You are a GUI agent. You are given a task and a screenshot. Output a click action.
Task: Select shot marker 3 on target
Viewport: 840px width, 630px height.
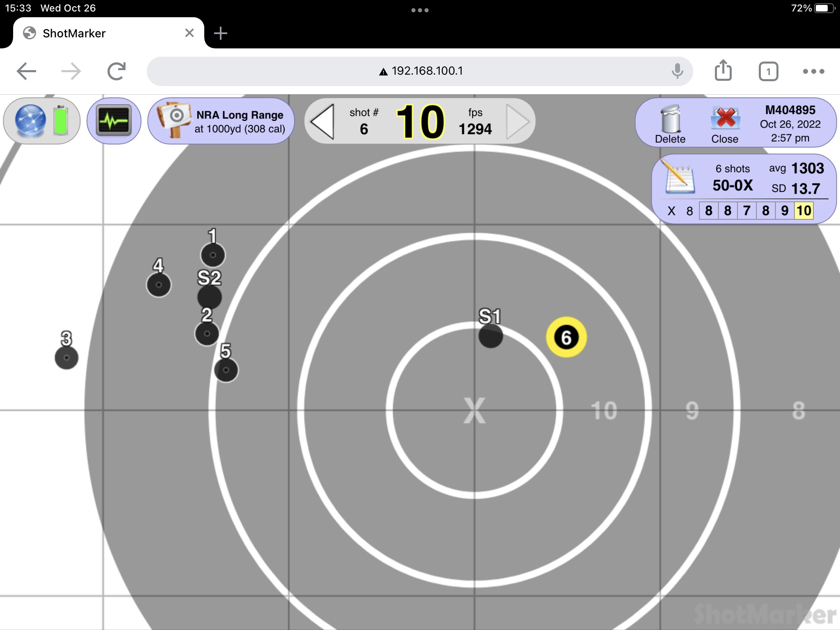[66, 358]
